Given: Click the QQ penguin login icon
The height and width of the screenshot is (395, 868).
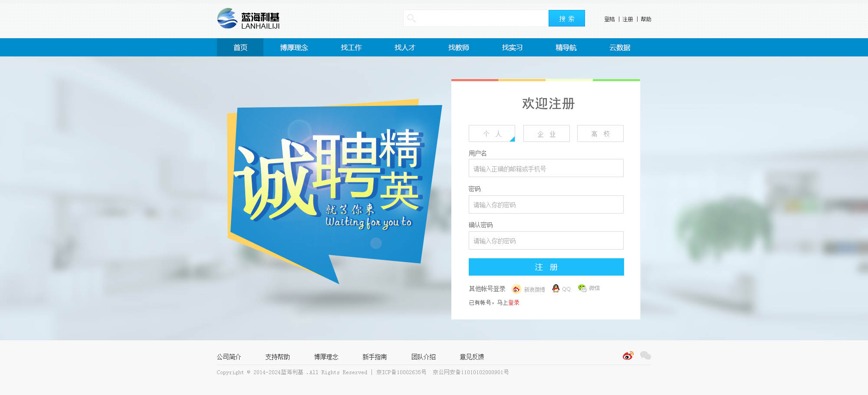Looking at the screenshot, I should tap(556, 288).
